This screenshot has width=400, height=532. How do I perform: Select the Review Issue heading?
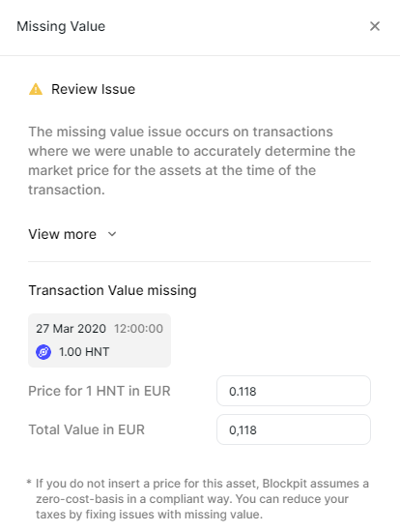tap(93, 89)
